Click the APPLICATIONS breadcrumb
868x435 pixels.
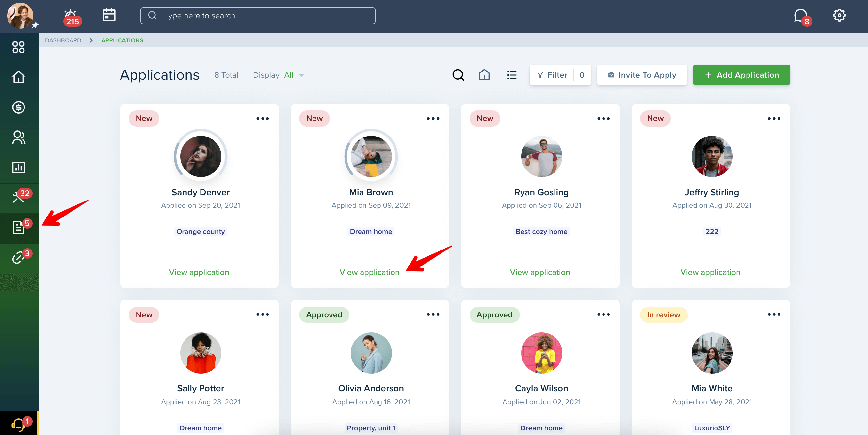pyautogui.click(x=122, y=40)
